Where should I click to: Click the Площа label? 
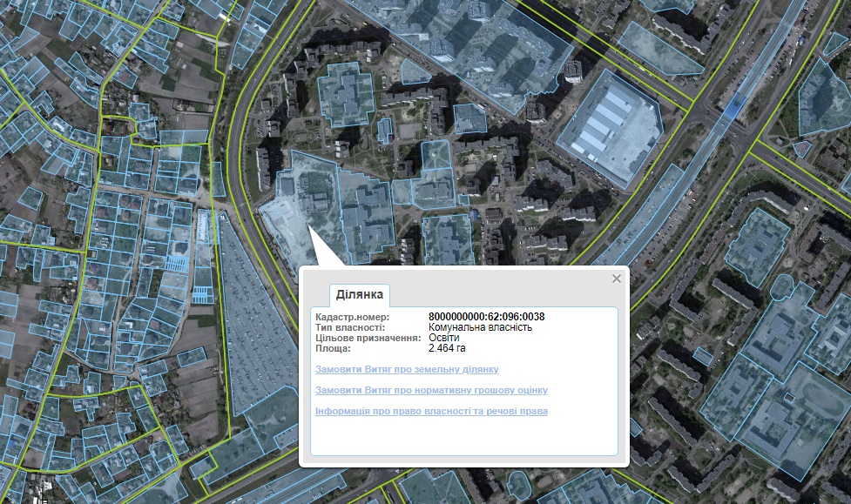click(333, 348)
